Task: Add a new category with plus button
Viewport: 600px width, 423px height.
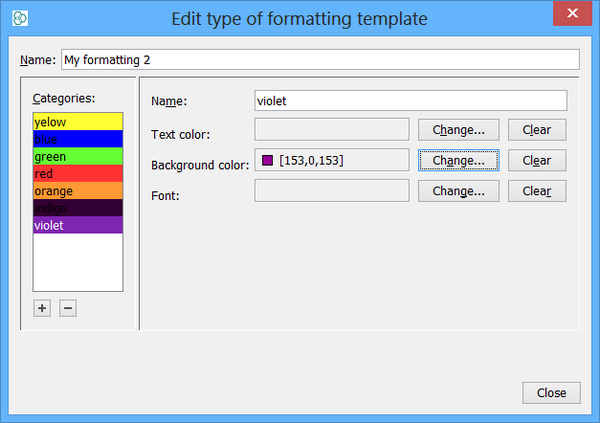Action: (x=42, y=308)
